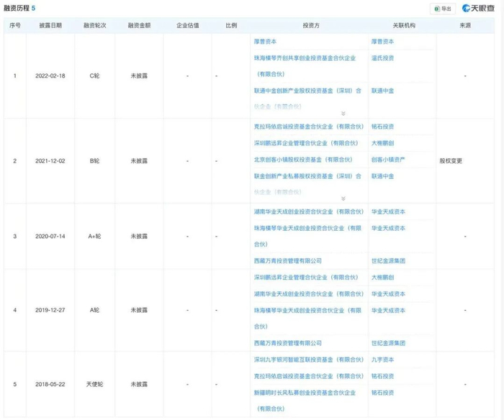Click 未披露 in the 天使轮 row
504x420 pixels.
click(x=139, y=384)
